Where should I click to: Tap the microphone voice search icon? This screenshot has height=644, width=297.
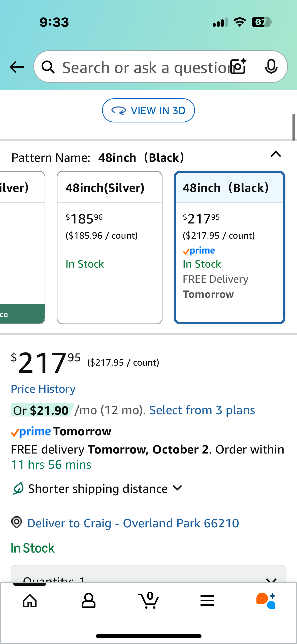[x=271, y=67]
